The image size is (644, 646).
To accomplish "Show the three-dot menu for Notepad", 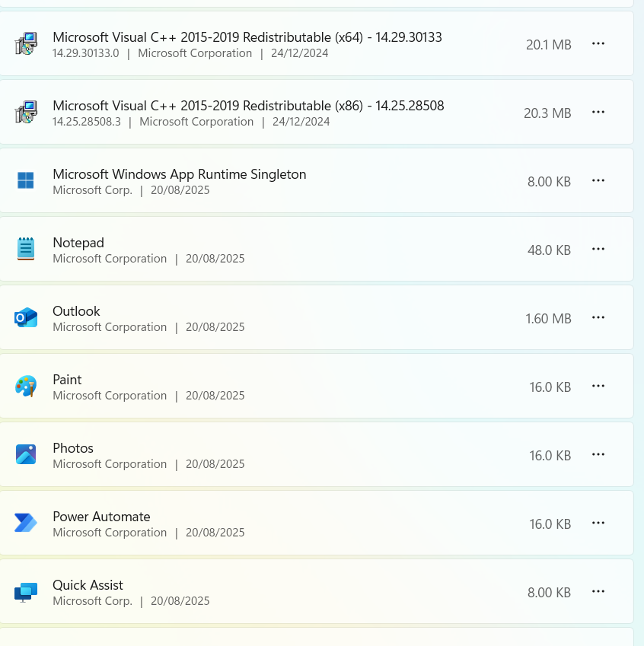I will click(x=598, y=249).
